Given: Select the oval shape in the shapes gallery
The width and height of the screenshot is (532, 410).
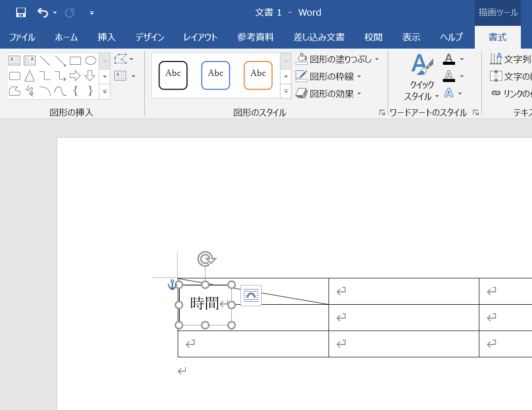Looking at the screenshot, I should 90,61.
